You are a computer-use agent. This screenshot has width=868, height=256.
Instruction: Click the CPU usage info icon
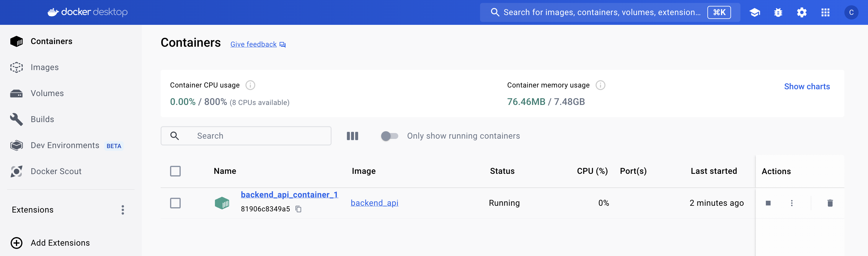[250, 85]
